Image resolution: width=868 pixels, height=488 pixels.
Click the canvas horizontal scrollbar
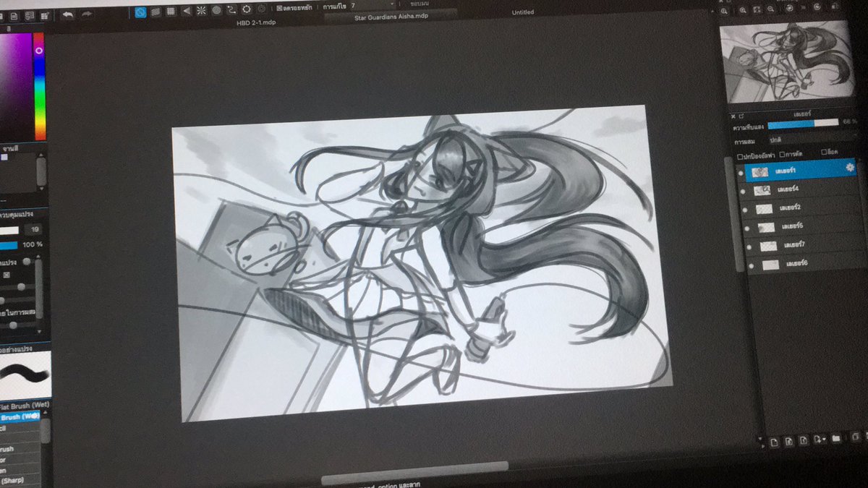414,474
